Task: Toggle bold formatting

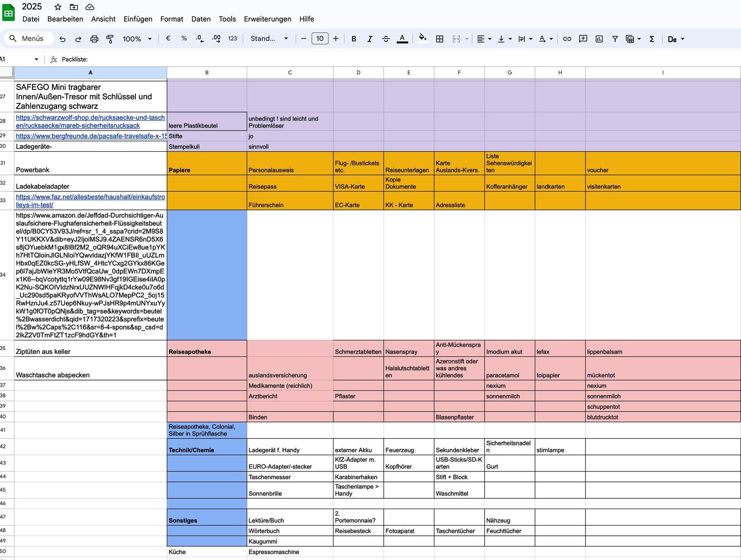Action: [354, 39]
